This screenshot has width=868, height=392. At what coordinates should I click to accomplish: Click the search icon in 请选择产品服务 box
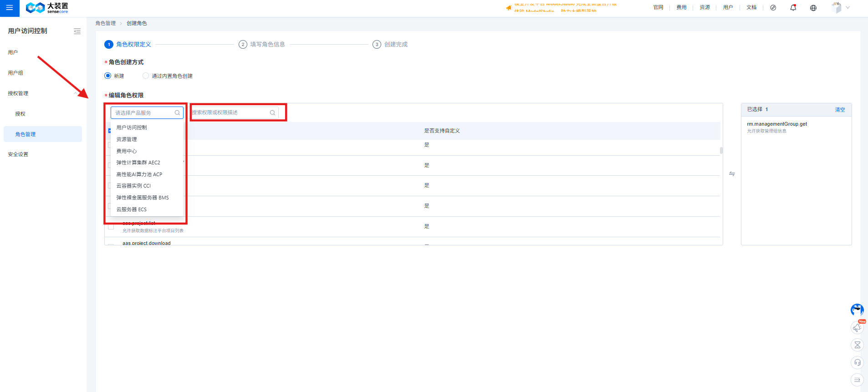(177, 112)
